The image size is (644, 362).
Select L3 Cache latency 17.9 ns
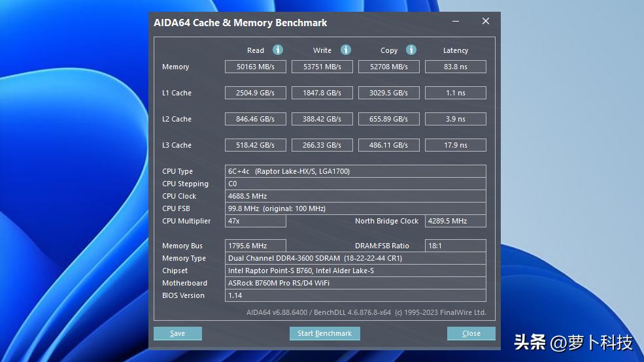click(456, 145)
